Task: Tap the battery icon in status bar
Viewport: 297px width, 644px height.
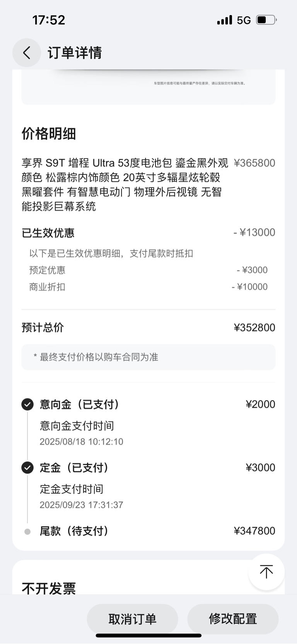Action: (x=266, y=20)
